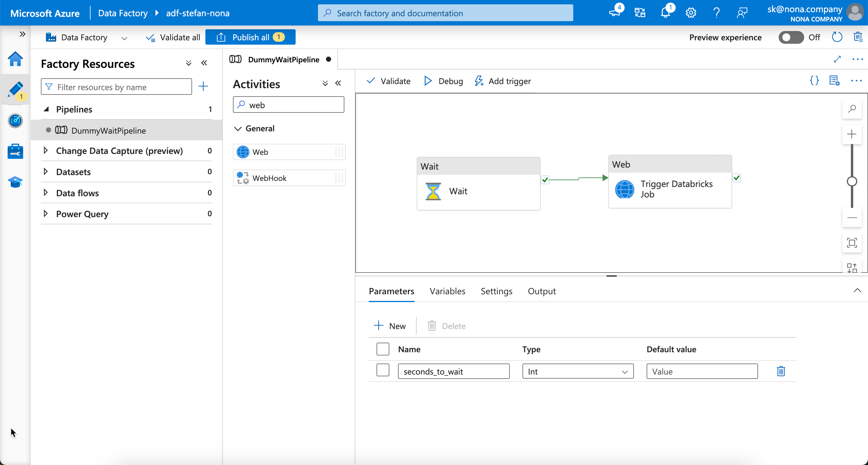Click the pipeline properties icon
Viewport: 868px width, 465px height.
[834, 81]
